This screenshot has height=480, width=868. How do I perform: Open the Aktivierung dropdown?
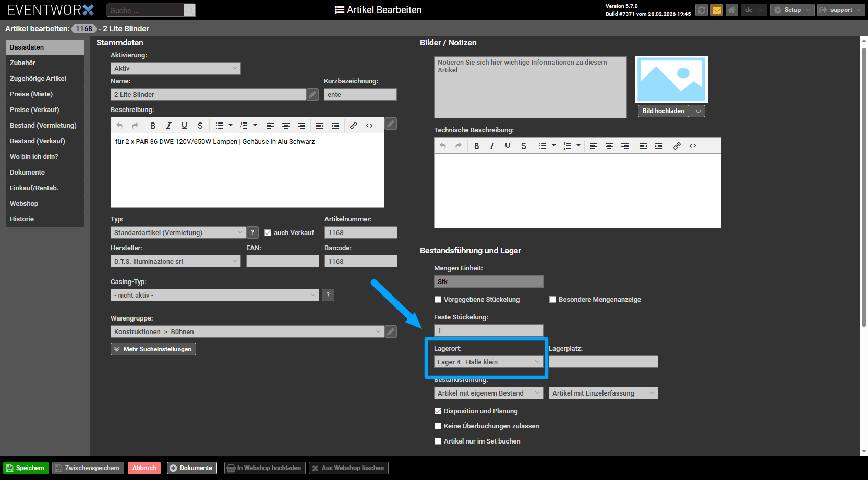[175, 68]
